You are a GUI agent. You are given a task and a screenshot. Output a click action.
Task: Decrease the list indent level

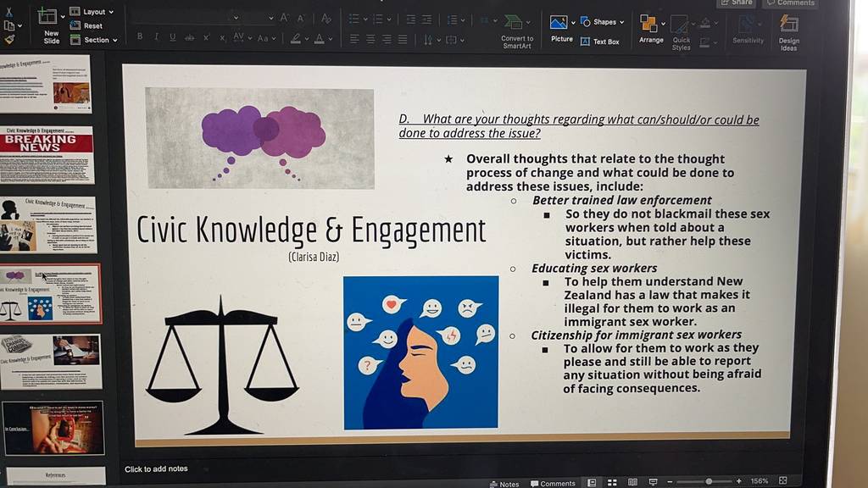click(x=410, y=20)
